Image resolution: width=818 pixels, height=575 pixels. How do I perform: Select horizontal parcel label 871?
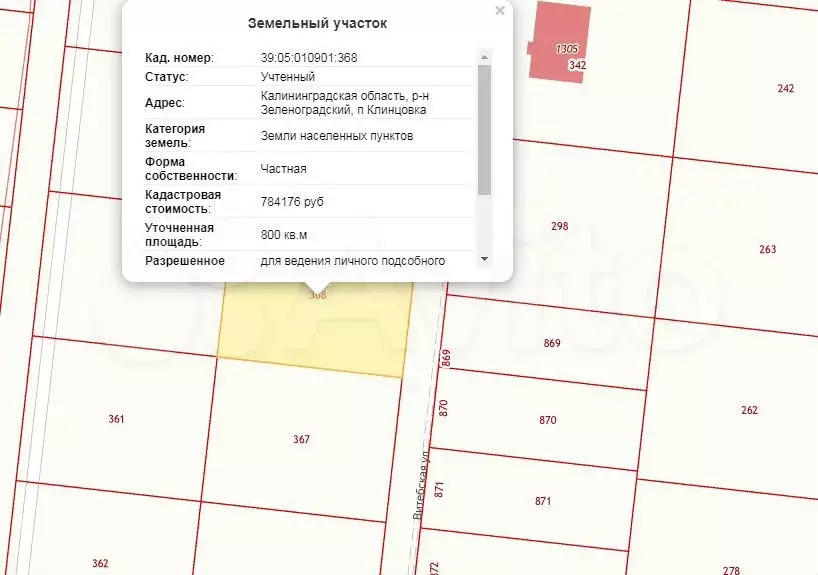point(543,501)
